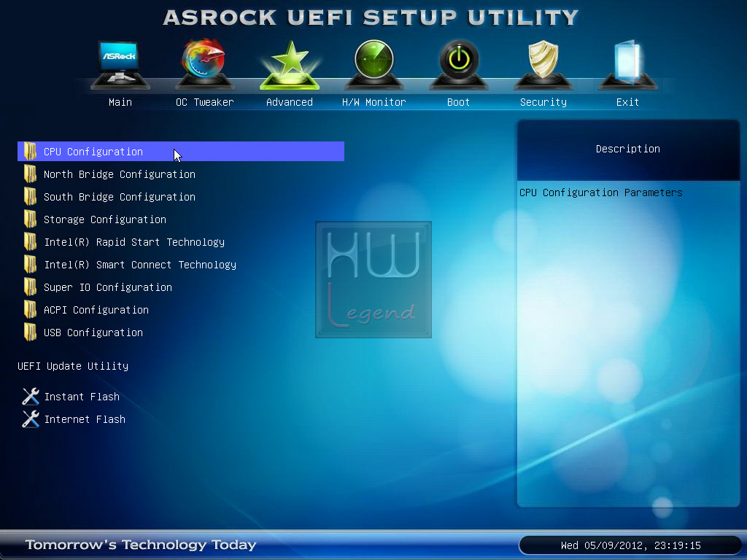Image resolution: width=747 pixels, height=560 pixels.
Task: Open the H/W Monitor radar icon
Action: coord(374,65)
